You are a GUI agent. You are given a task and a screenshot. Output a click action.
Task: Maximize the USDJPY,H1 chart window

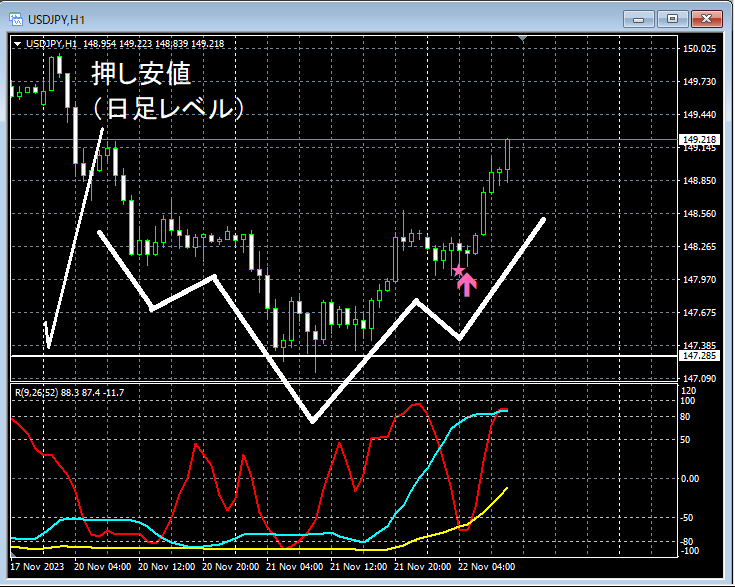(x=672, y=19)
